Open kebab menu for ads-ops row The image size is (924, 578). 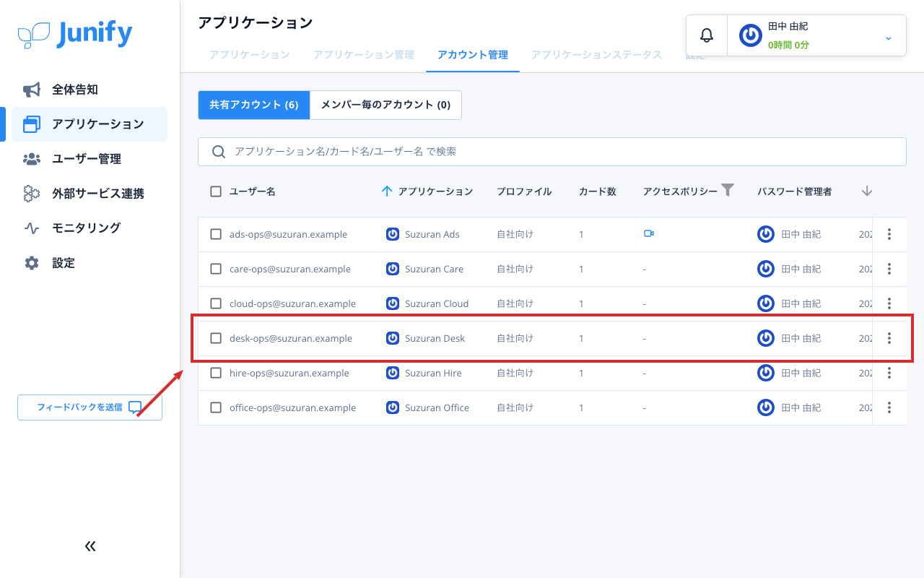pyautogui.click(x=889, y=234)
